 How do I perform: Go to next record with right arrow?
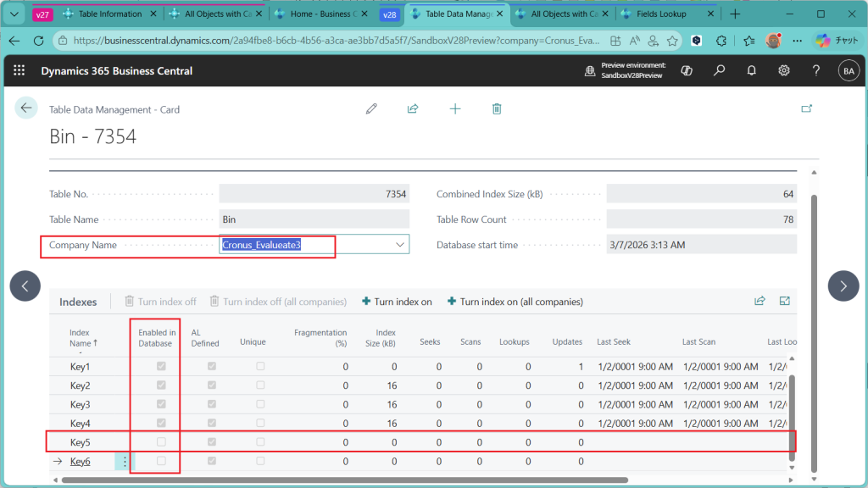843,286
